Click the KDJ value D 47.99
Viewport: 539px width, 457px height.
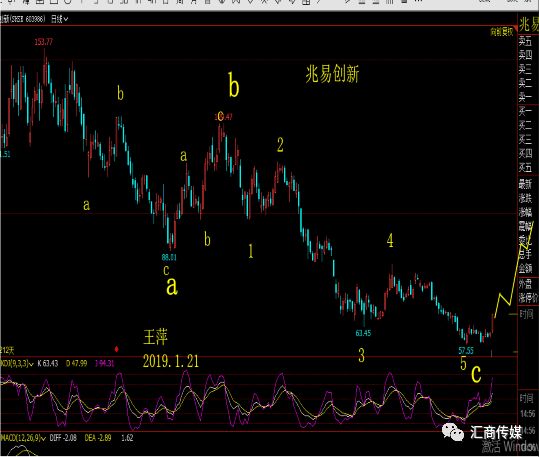point(76,363)
